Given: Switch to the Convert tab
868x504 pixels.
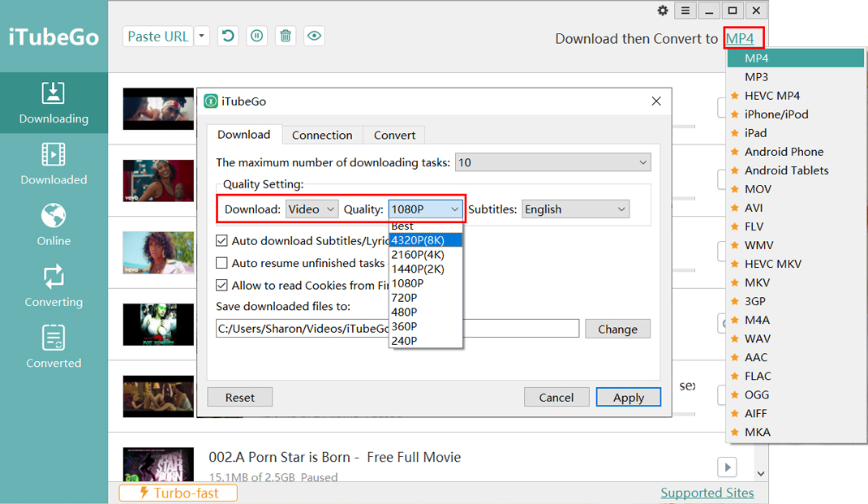Looking at the screenshot, I should [395, 136].
